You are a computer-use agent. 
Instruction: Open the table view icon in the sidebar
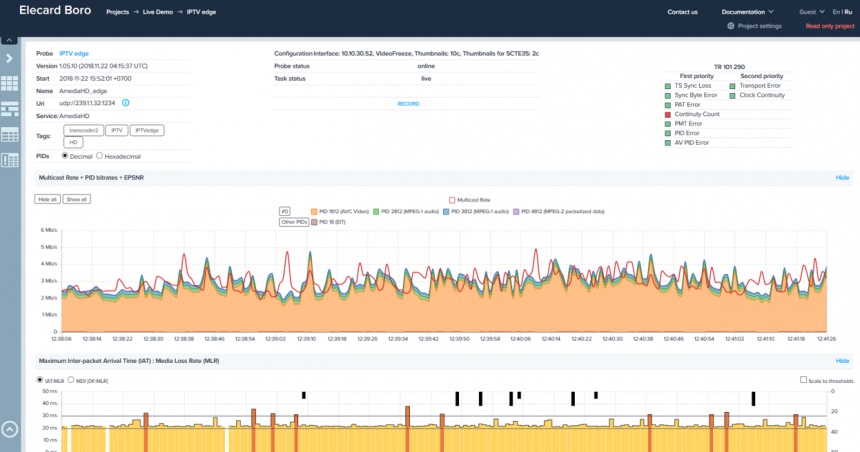point(10,135)
